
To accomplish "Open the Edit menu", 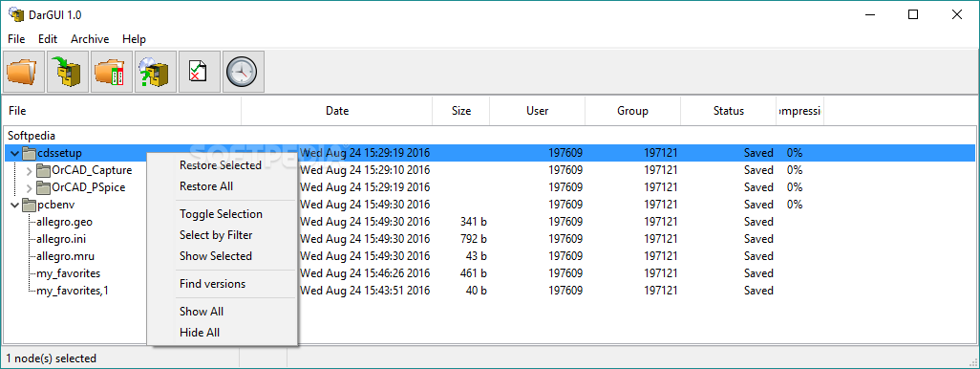I will [x=48, y=39].
